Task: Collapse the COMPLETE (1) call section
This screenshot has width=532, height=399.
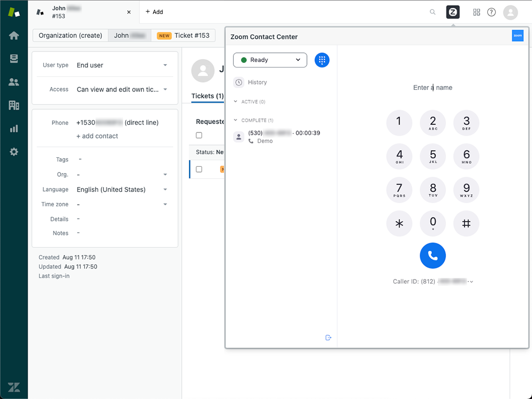Action: tap(235, 120)
